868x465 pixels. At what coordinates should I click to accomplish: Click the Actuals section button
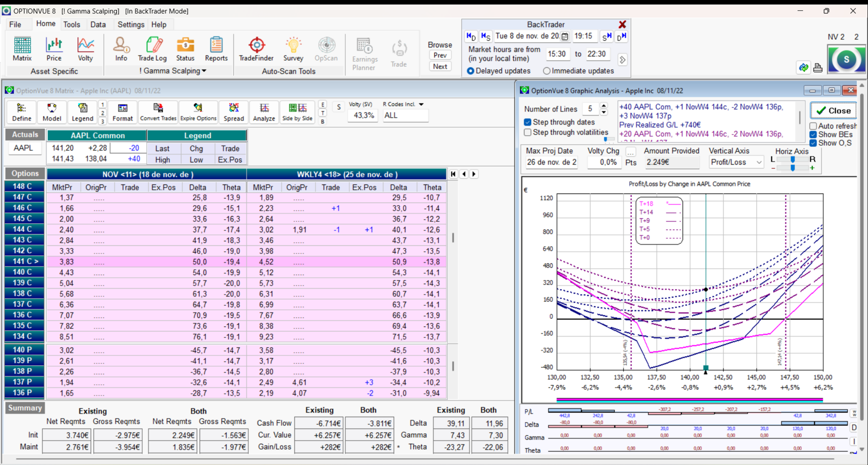(25, 134)
